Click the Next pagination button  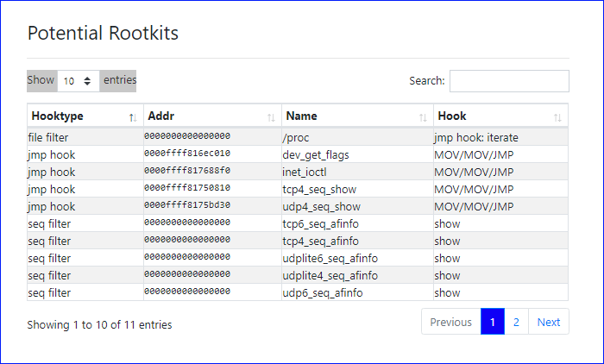[x=549, y=322]
